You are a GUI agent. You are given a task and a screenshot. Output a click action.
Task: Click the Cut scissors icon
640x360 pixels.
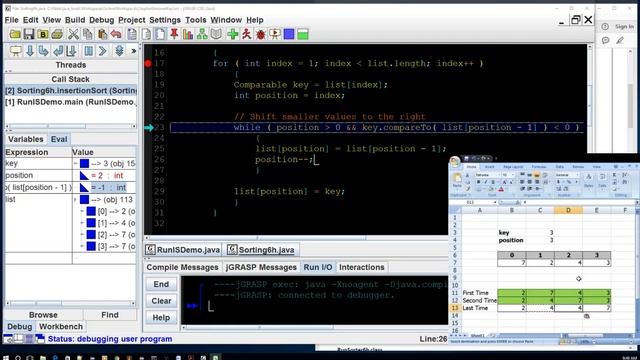[x=73, y=34]
